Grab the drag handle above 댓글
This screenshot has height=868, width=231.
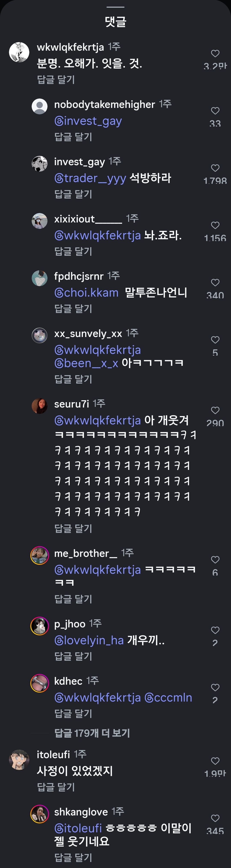[115, 7]
